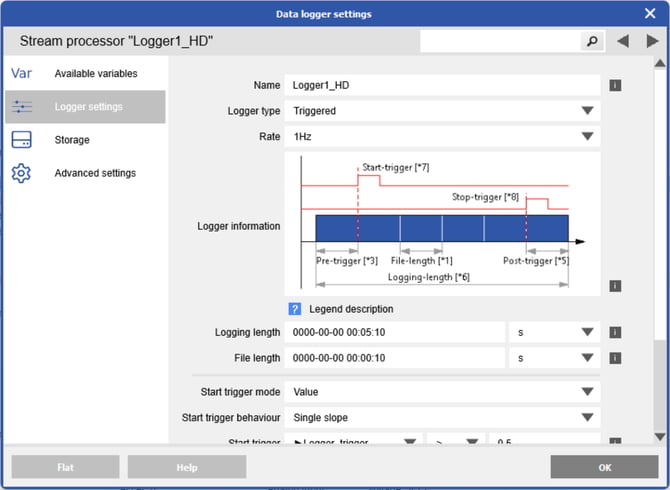Click the Start-trigger [*7] label in diagram
The width and height of the screenshot is (670, 490).
[396, 167]
